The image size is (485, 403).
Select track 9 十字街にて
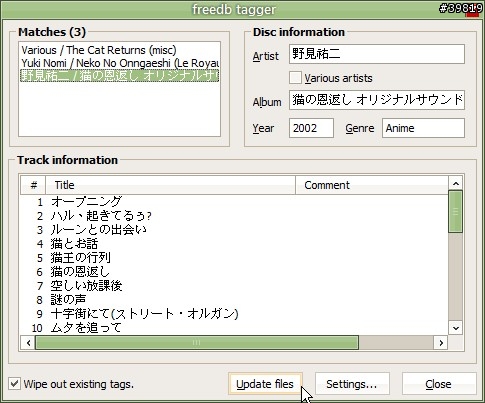234,314
